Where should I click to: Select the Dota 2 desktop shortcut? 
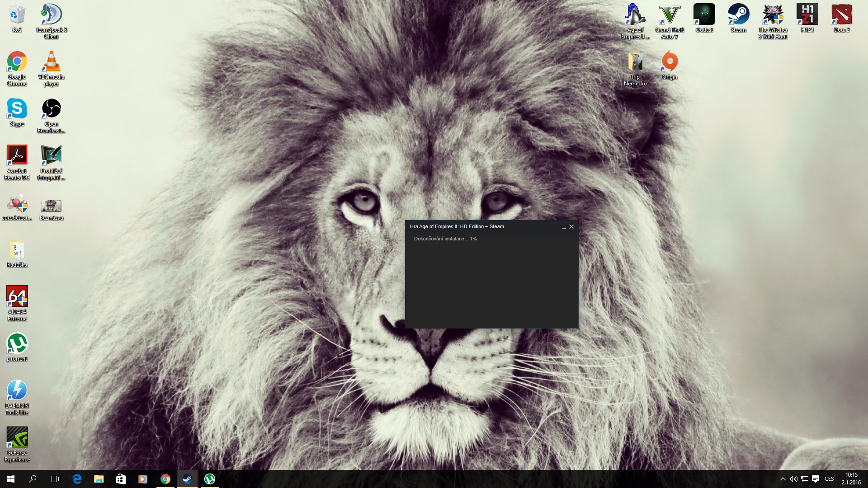[x=841, y=16]
